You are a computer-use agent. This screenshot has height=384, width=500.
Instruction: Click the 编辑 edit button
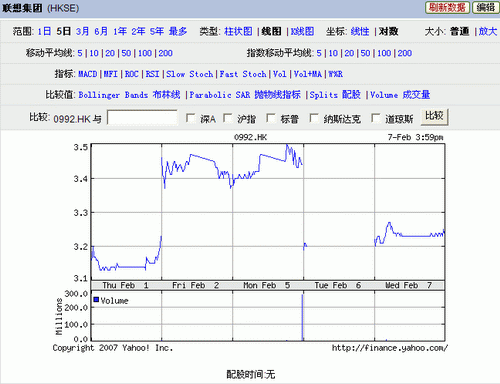tap(485, 7)
